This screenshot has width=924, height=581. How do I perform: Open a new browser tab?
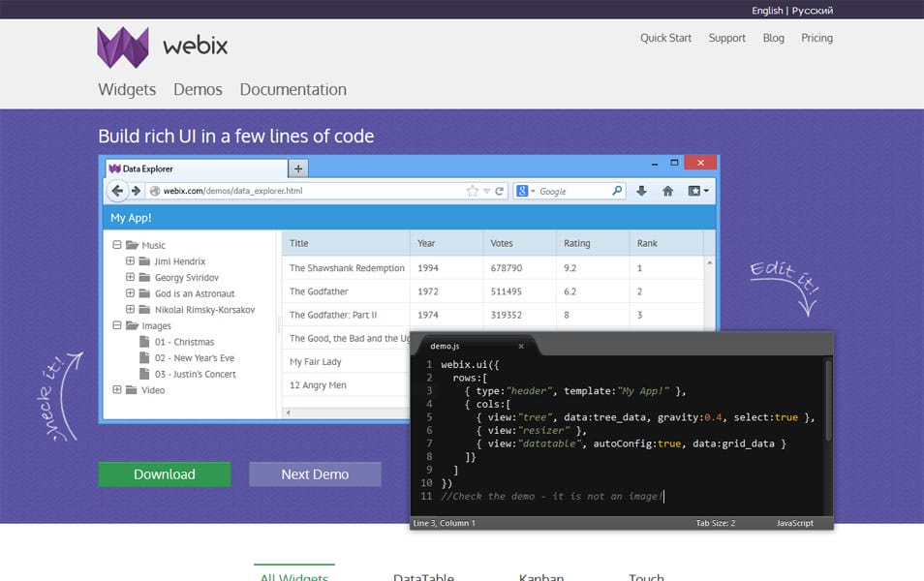(298, 168)
